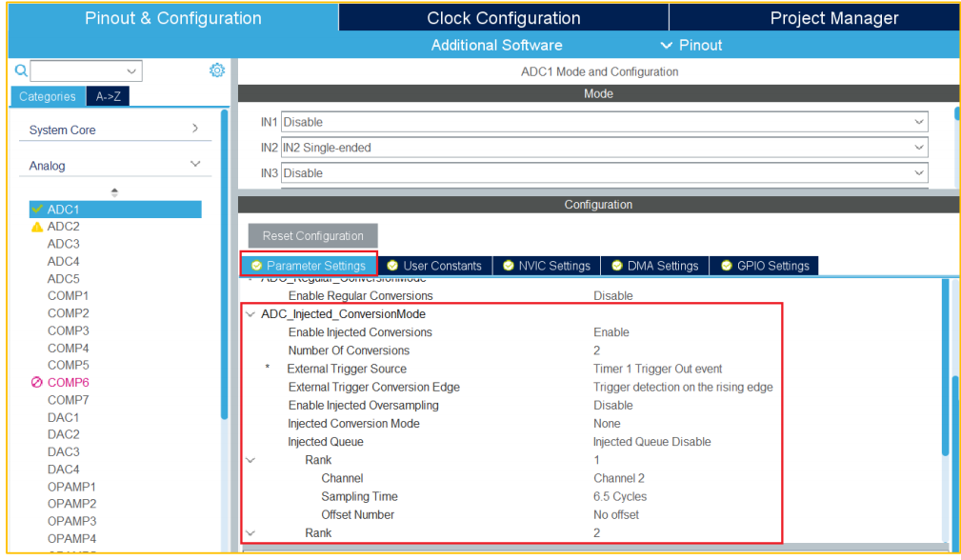Click the yellow warning icon beside ADC2
Image resolution: width=961 pixels, height=560 pixels.
(37, 227)
